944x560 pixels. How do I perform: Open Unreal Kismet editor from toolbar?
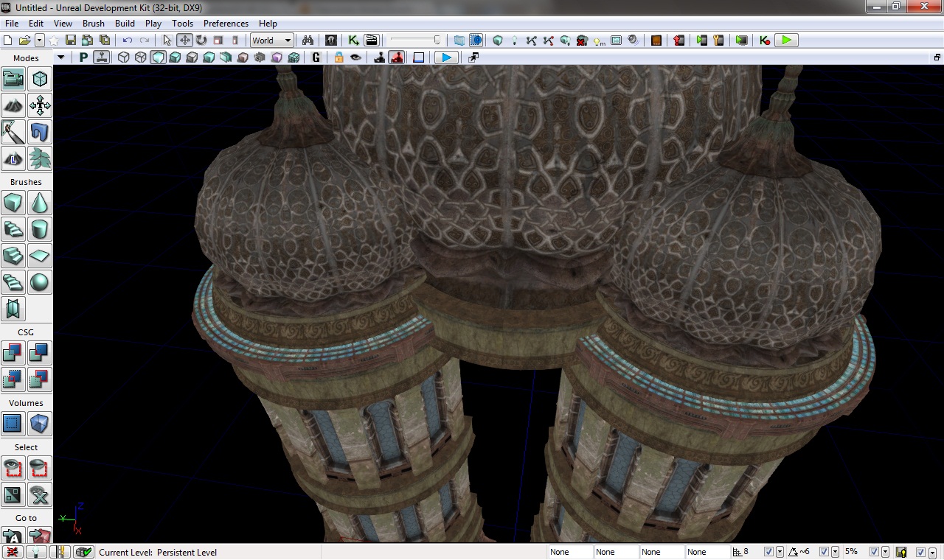click(x=353, y=41)
